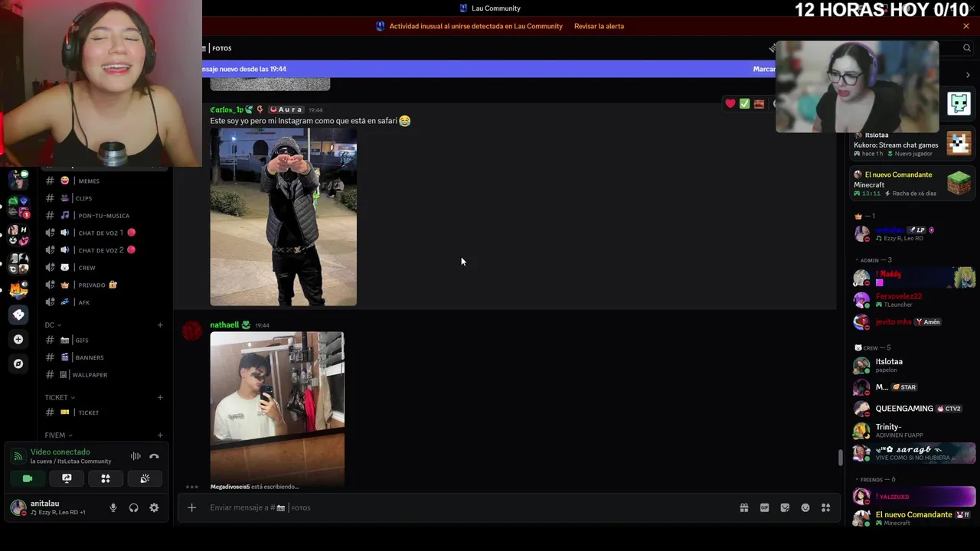
Task: Open nathaell mirror selfie image
Action: 277,409
